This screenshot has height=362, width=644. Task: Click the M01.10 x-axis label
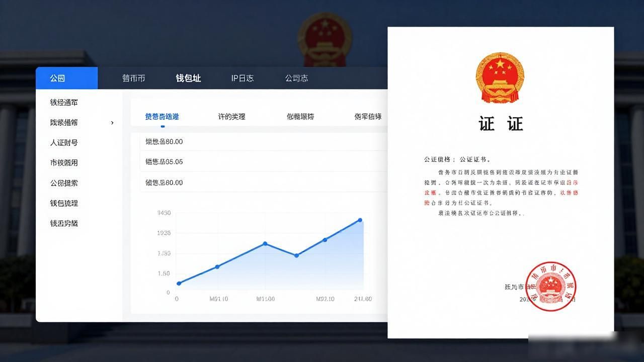(x=218, y=299)
